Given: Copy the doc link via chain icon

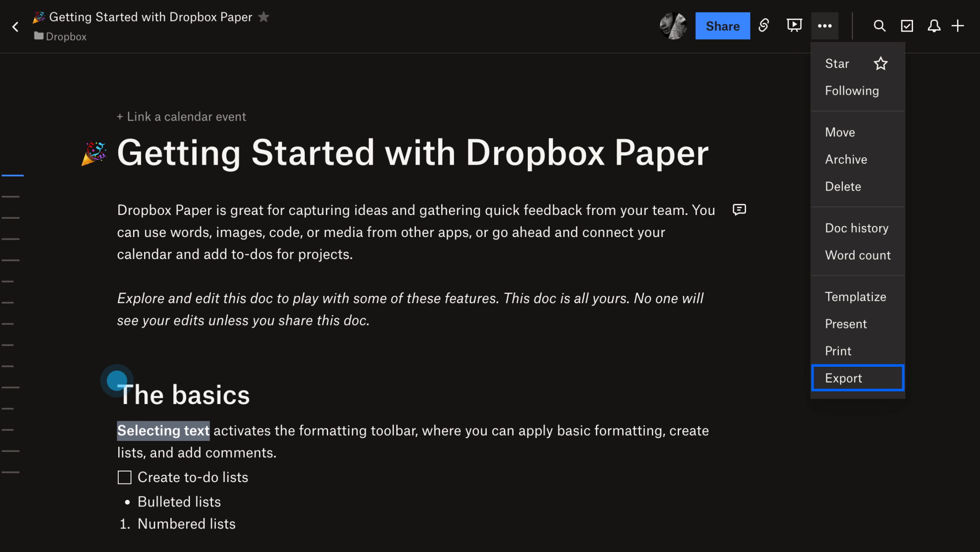Looking at the screenshot, I should point(764,26).
